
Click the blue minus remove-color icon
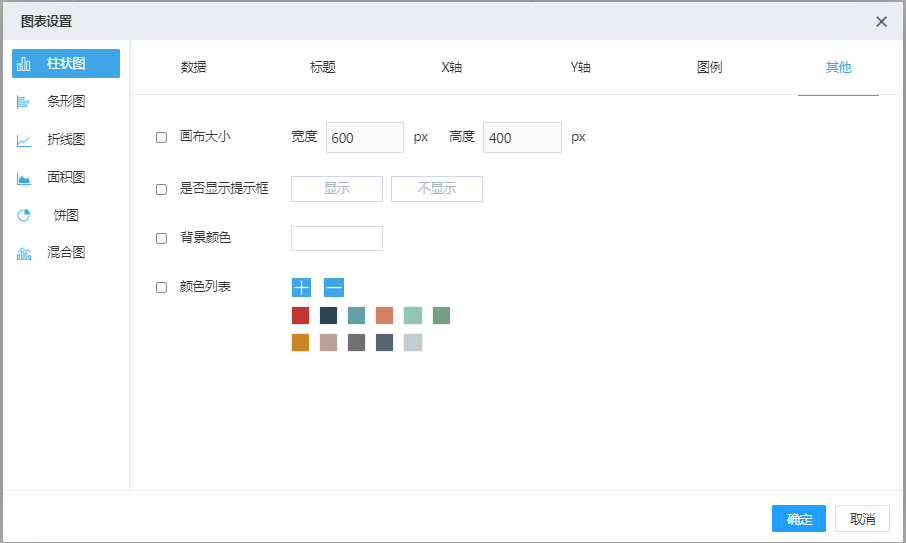coord(334,288)
